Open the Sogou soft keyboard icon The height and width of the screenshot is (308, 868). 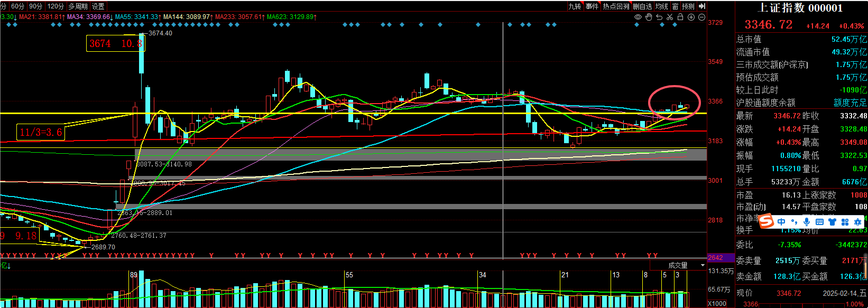click(x=819, y=222)
